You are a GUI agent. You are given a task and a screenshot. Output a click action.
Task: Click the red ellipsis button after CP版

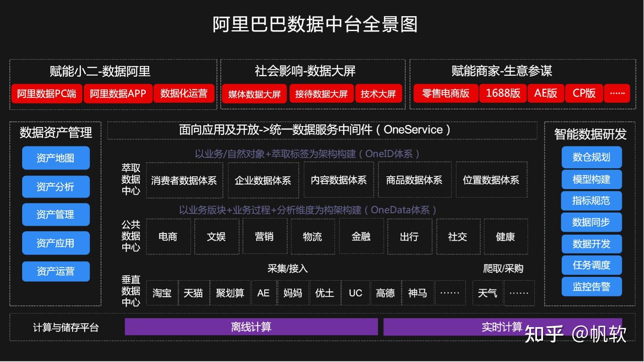[617, 94]
